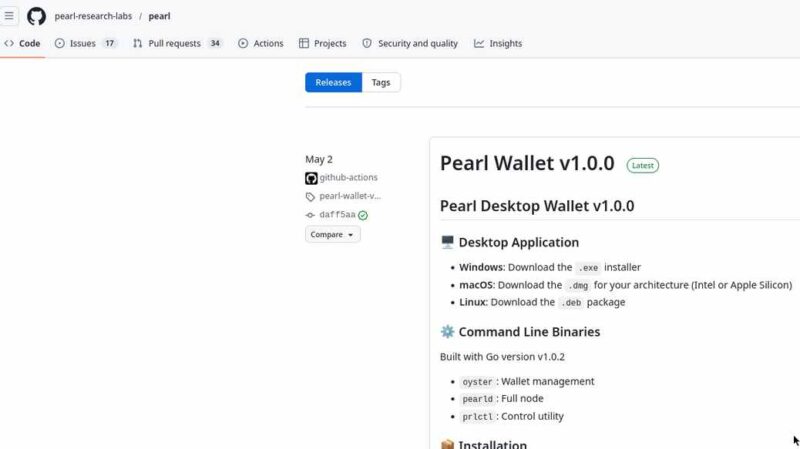Click the .deb code label
This screenshot has height=449, width=800.
point(571,303)
